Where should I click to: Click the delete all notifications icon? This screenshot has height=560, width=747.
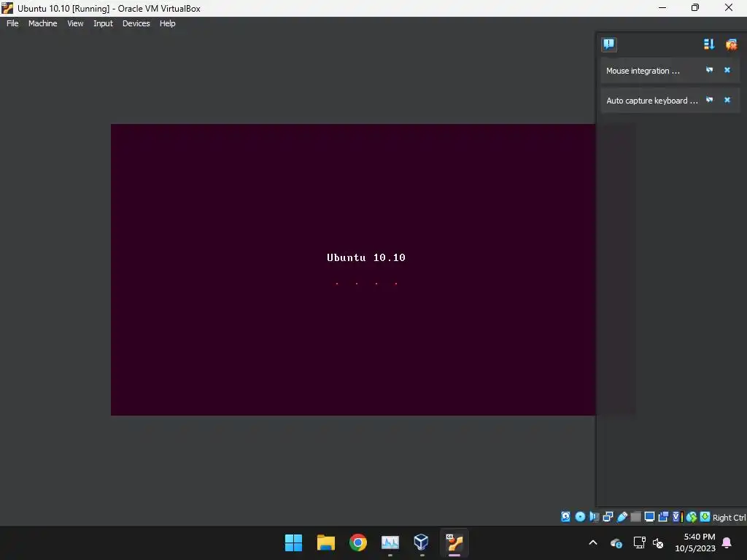(731, 44)
